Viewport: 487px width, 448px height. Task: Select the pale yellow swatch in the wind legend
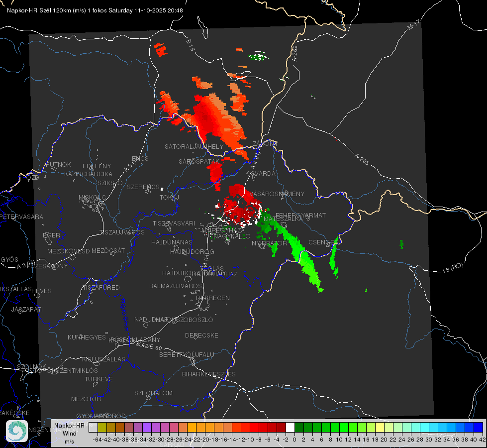click(380, 427)
